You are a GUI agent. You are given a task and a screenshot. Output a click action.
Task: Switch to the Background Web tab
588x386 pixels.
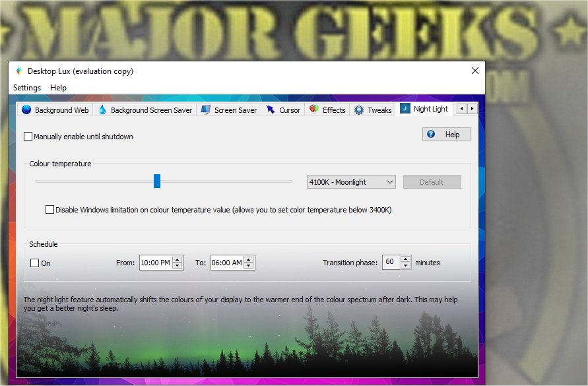[55, 110]
